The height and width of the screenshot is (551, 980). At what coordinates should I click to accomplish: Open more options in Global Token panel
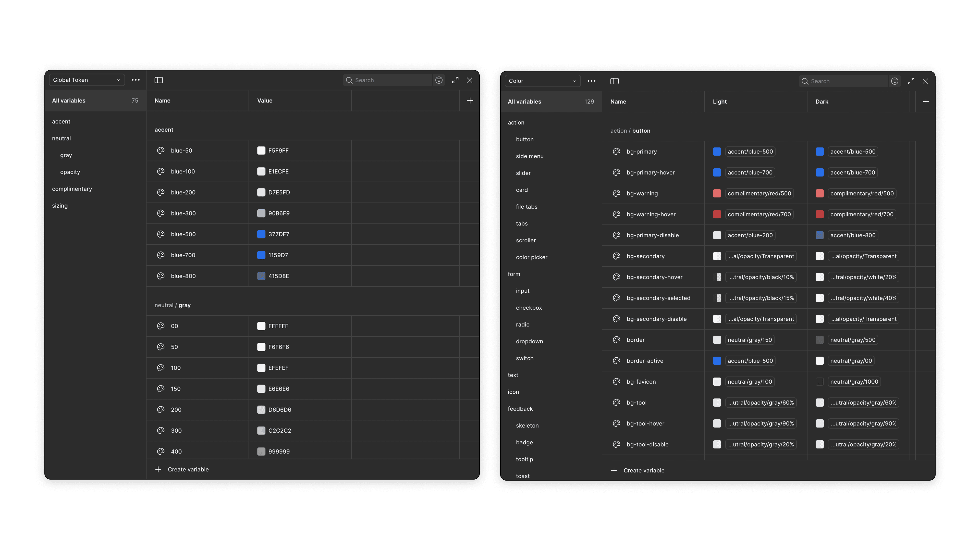[136, 80]
